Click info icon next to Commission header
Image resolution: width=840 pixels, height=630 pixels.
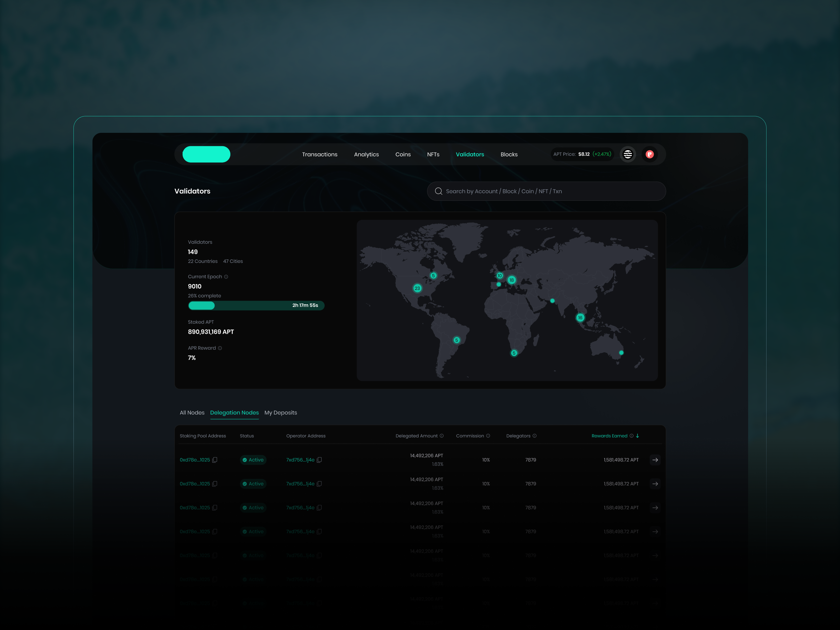(488, 435)
